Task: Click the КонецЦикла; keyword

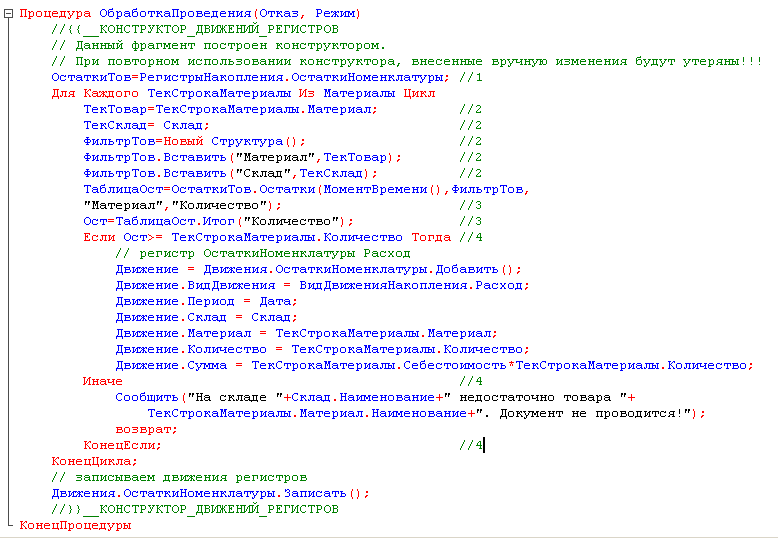Action: pos(94,461)
